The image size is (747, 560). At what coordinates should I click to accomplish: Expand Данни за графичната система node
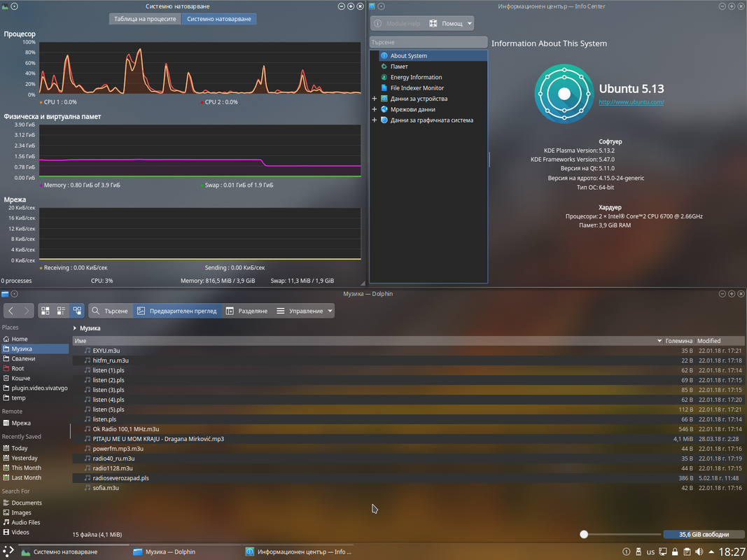tap(375, 120)
